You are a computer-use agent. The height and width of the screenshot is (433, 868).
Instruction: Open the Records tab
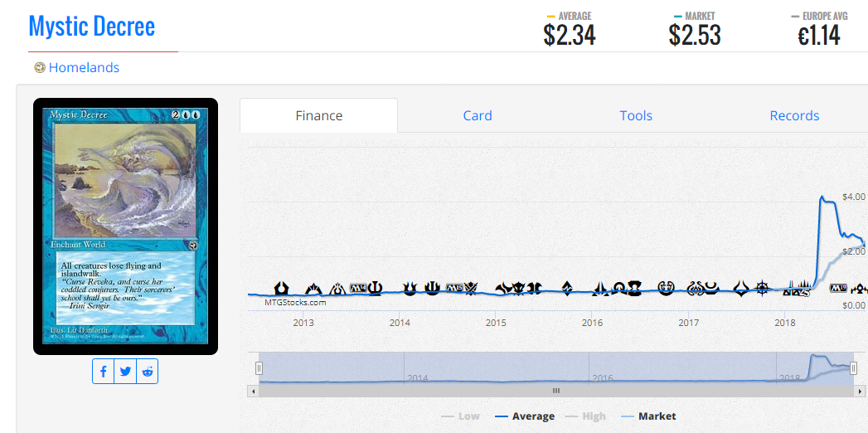point(794,116)
